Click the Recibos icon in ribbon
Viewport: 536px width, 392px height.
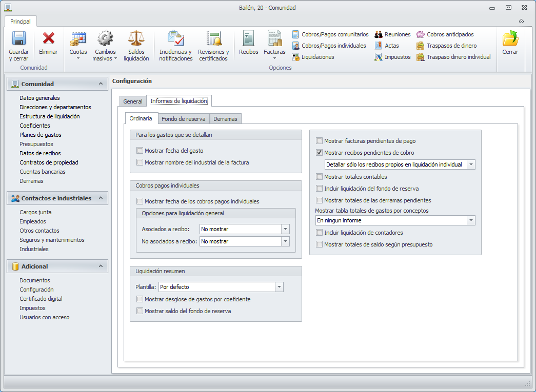pos(249,39)
